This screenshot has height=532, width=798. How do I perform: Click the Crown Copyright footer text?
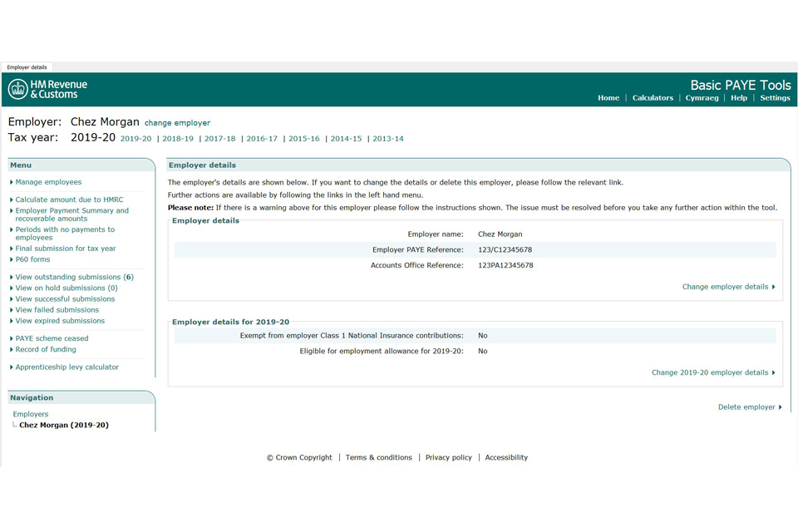point(299,457)
